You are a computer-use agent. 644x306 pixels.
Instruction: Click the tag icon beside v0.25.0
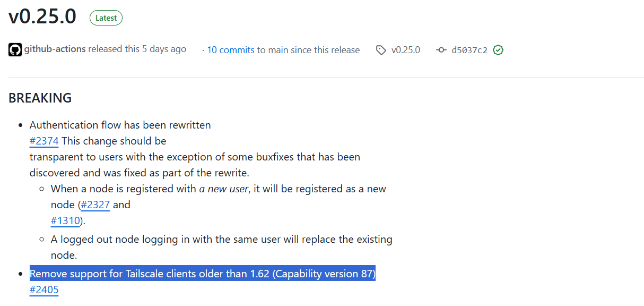tap(381, 50)
